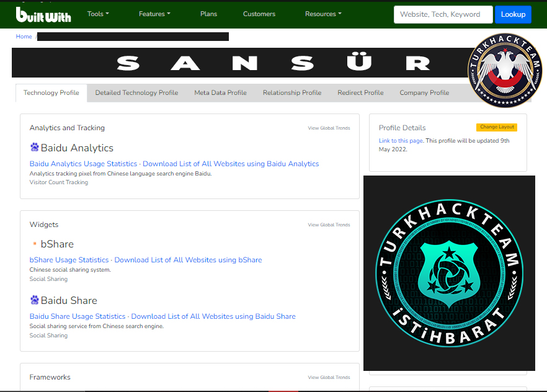Open Baidu Analytics Usage Statistics link
547x392 pixels.
[83, 164]
